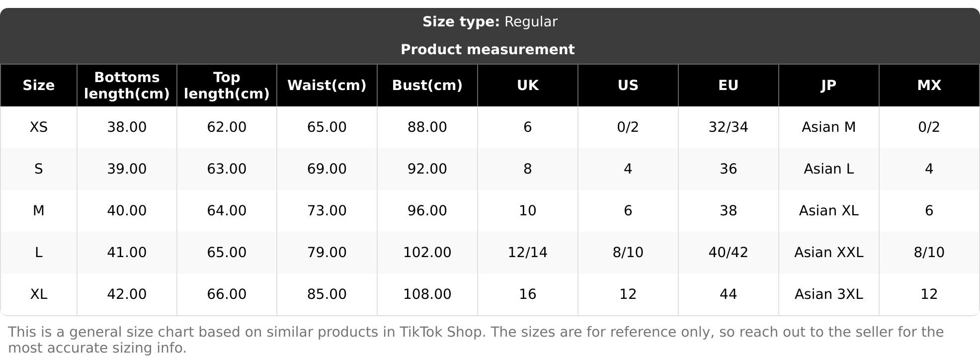Select the Top length(cm) header cell
The width and height of the screenshot is (980, 364).
pyautogui.click(x=227, y=86)
